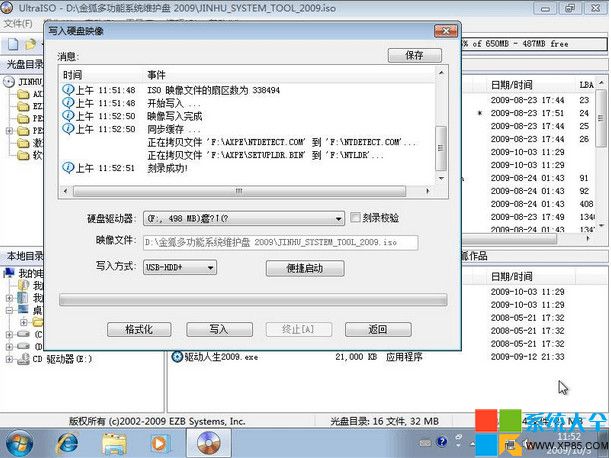
Task: Click the 保存 button in the dialog
Action: pyautogui.click(x=415, y=55)
